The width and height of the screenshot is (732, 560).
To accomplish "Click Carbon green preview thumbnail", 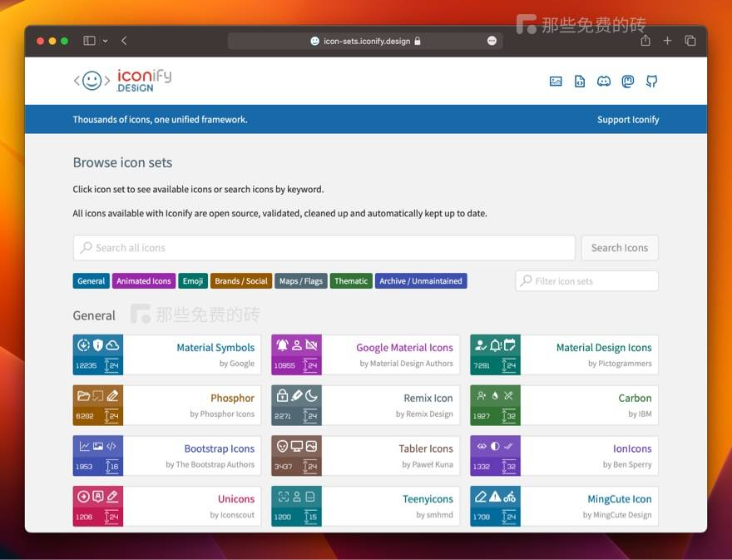I will click(x=495, y=405).
